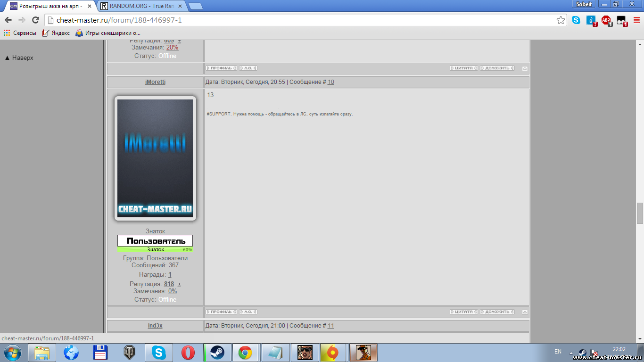Open Opera browser from the taskbar
This screenshot has width=644, height=362.
188,353
